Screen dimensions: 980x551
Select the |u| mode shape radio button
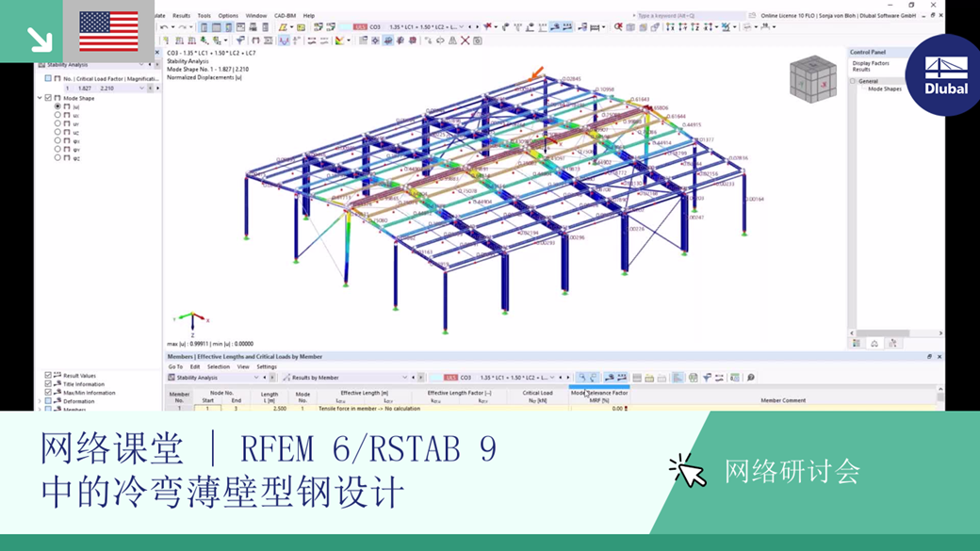(x=57, y=106)
